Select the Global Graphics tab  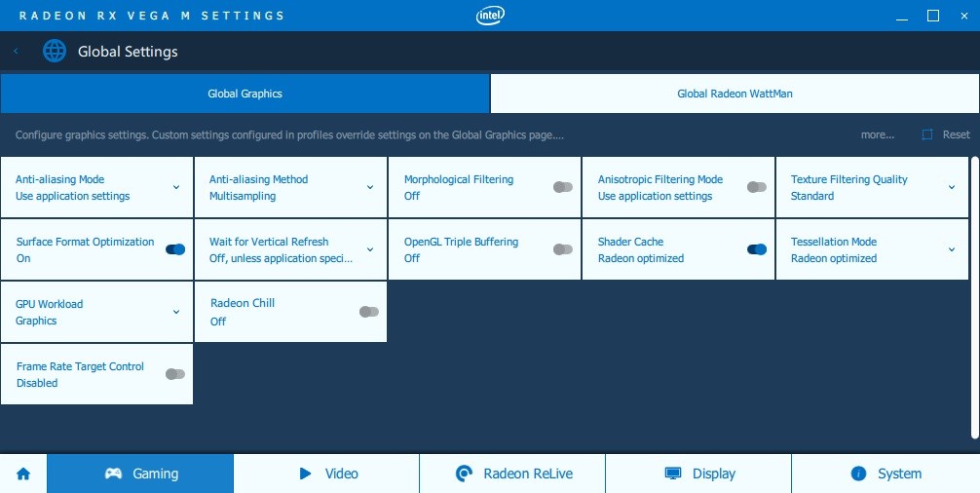[245, 94]
